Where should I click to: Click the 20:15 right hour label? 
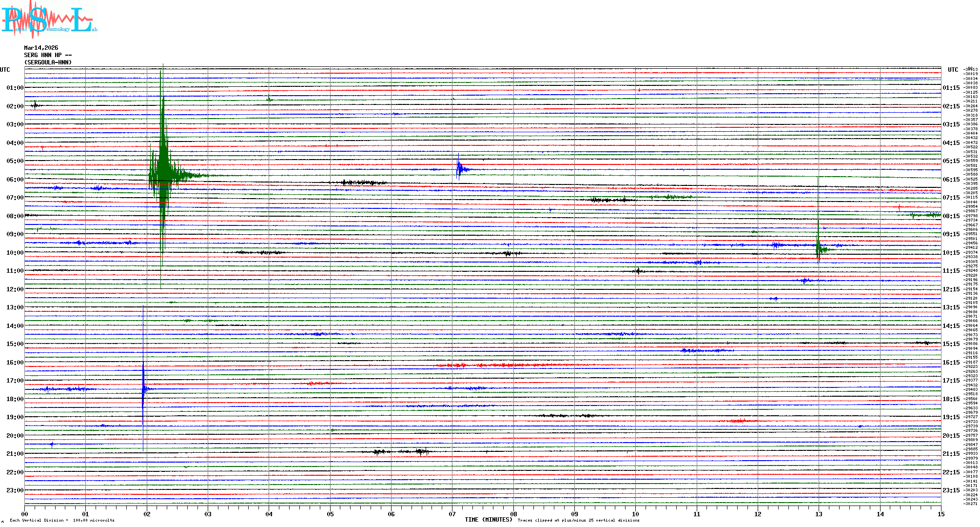tap(951, 436)
